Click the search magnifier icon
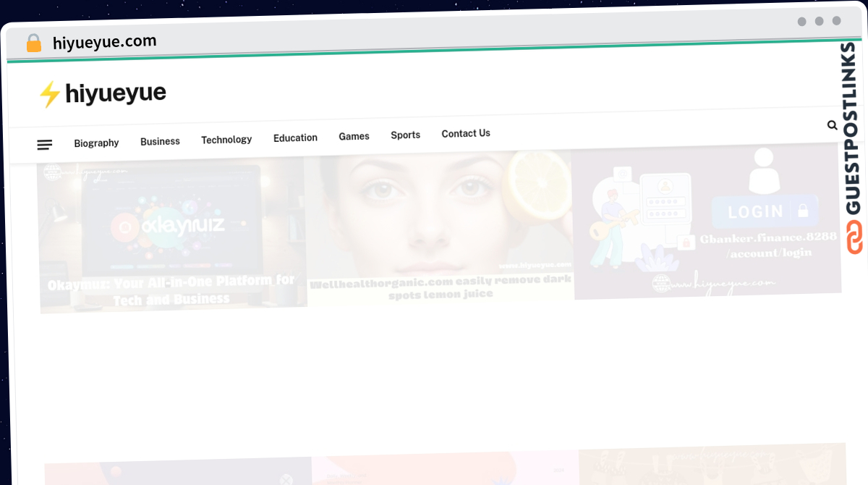Image resolution: width=868 pixels, height=485 pixels. click(x=832, y=125)
